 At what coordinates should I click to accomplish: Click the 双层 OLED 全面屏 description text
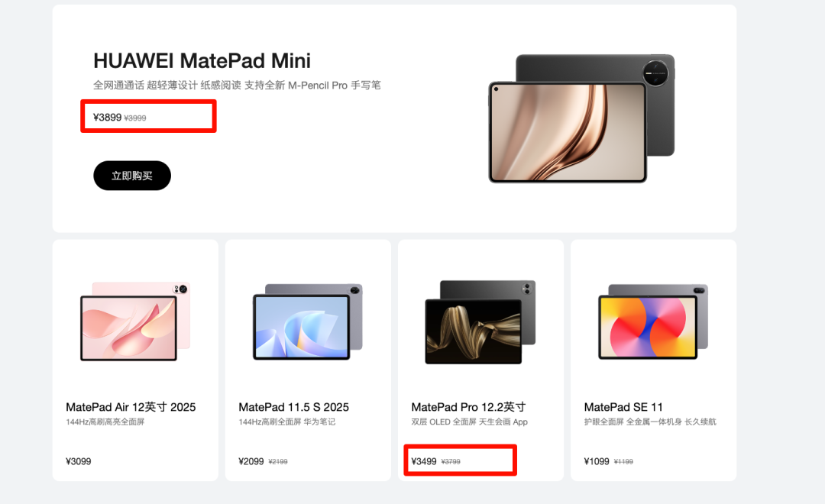[469, 422]
